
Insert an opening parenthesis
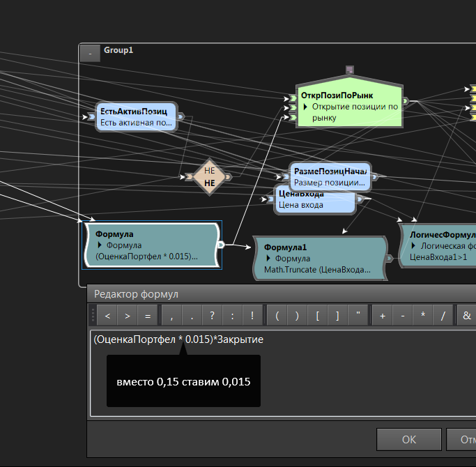click(x=277, y=316)
